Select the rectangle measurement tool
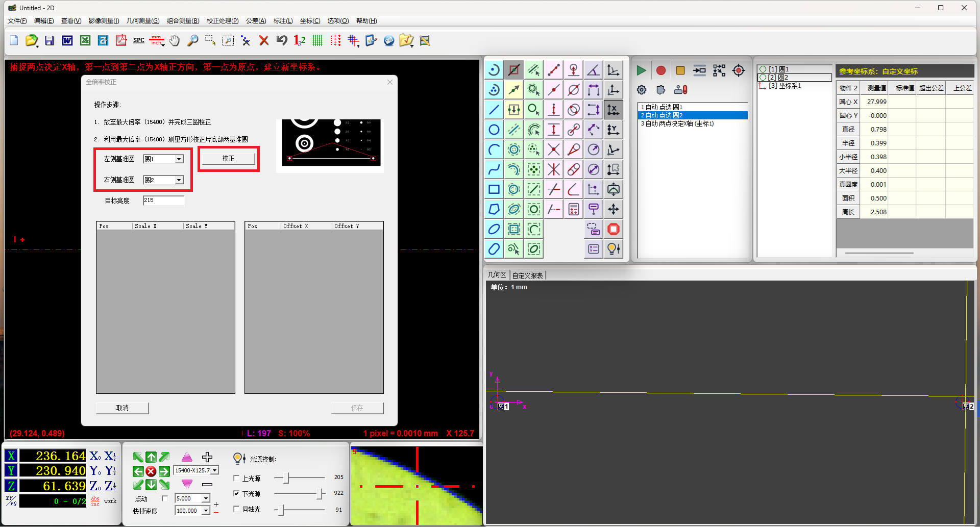Screen dimensions: 980x527 pos(494,189)
